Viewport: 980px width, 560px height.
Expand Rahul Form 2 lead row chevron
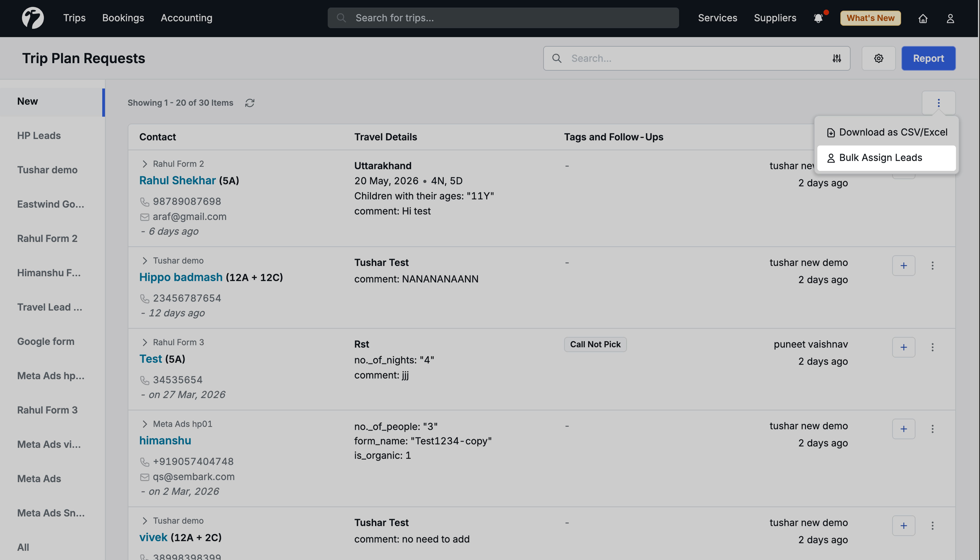click(145, 164)
